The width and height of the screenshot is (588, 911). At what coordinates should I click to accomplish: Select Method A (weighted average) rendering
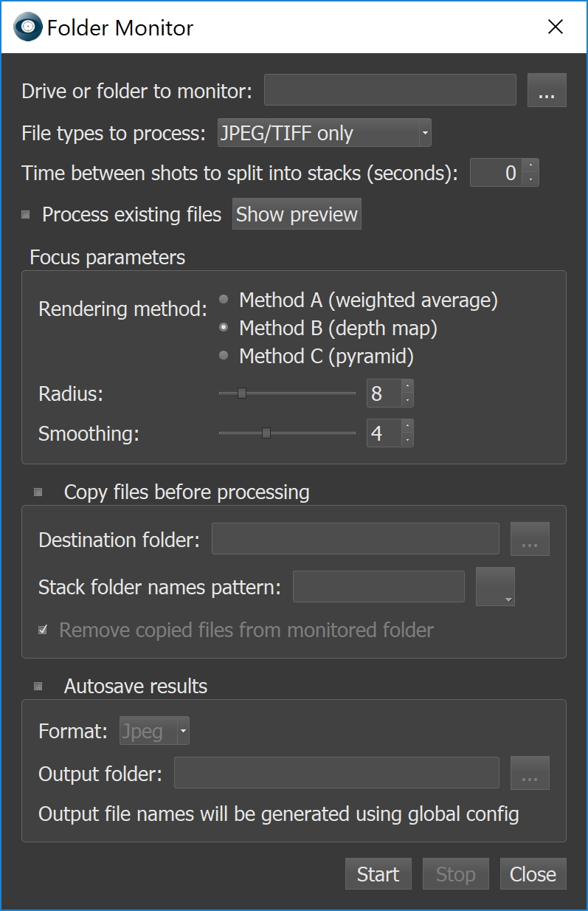(x=224, y=300)
